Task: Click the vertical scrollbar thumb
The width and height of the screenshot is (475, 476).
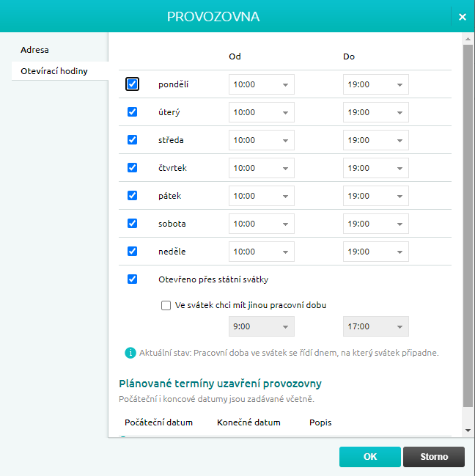Action: (x=468, y=220)
